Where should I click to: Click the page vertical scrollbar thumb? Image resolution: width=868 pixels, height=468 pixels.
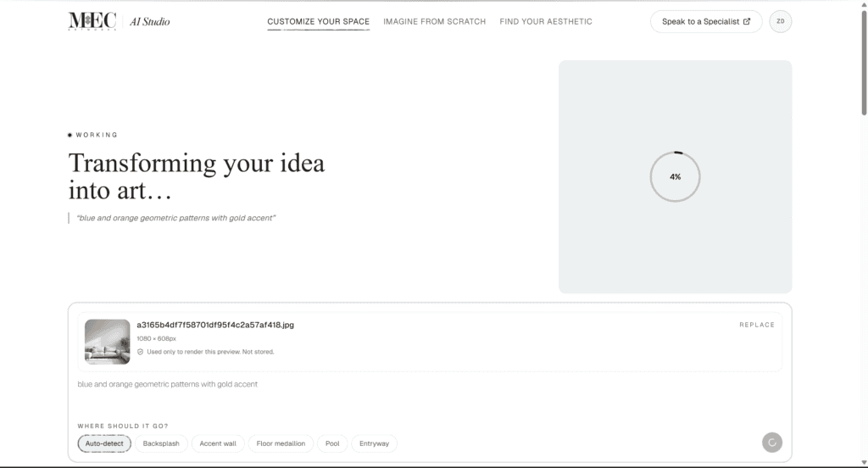tap(864, 62)
